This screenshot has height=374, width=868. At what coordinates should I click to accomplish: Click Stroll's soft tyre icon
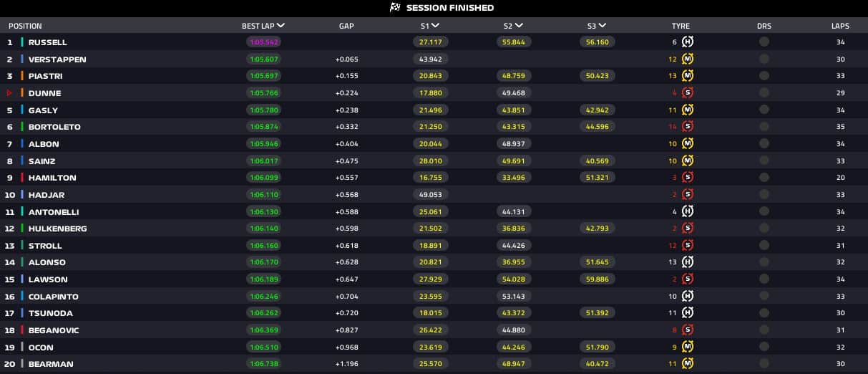coord(688,246)
